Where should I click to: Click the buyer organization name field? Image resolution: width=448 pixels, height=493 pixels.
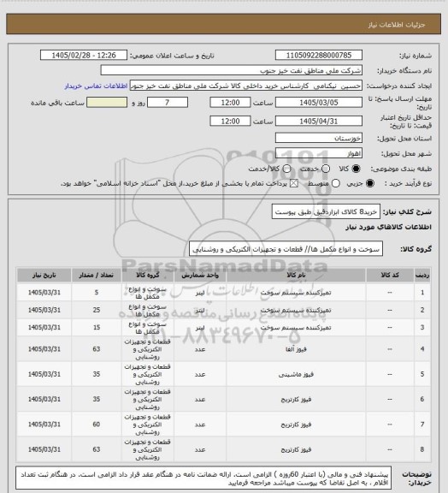pyautogui.click(x=231, y=70)
